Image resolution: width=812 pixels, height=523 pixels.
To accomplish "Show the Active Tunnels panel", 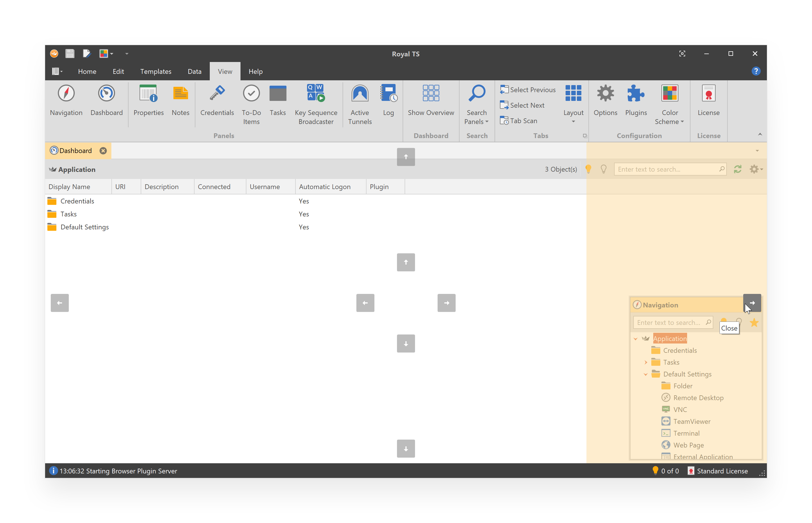I will click(359, 105).
